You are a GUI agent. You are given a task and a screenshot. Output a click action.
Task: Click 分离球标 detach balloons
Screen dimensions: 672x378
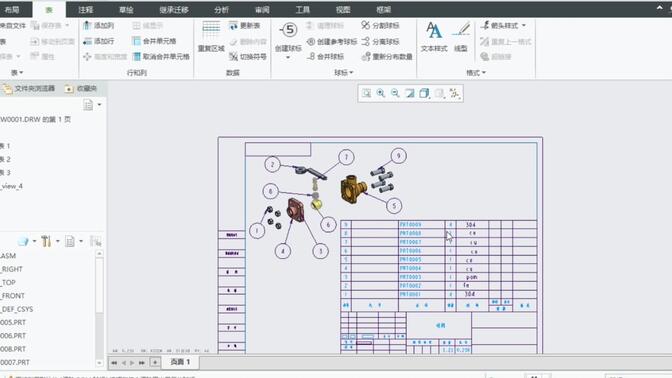pyautogui.click(x=380, y=42)
